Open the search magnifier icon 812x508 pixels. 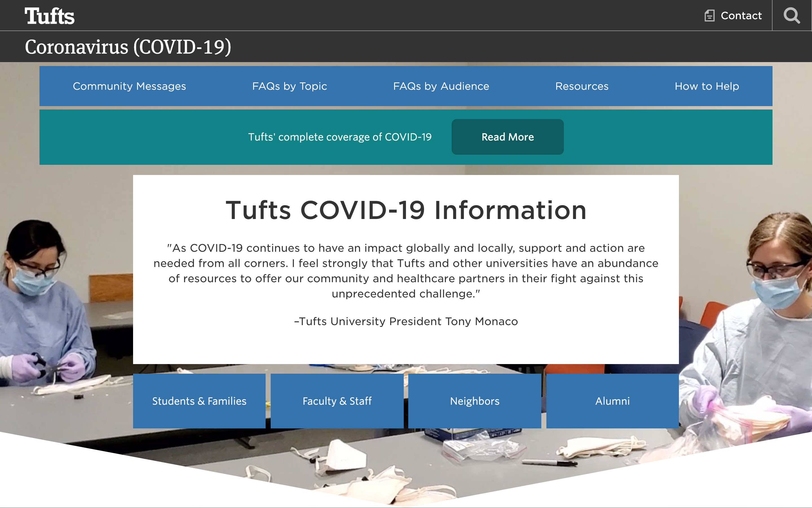[792, 16]
